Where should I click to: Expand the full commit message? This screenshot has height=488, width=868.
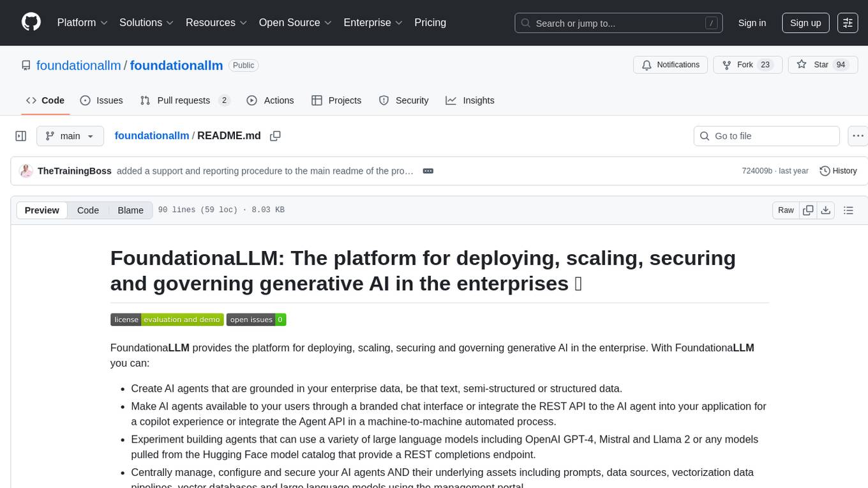(428, 171)
